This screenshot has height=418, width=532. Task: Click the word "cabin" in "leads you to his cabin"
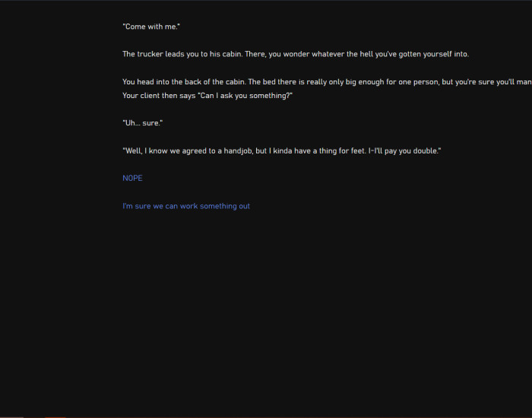[232, 54]
